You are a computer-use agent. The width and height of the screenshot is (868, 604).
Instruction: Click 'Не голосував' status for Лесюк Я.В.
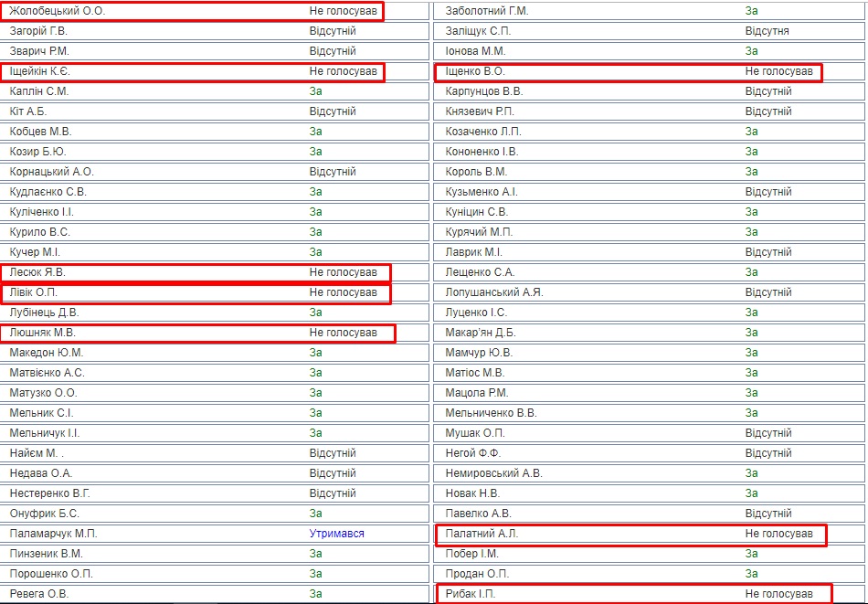click(343, 272)
